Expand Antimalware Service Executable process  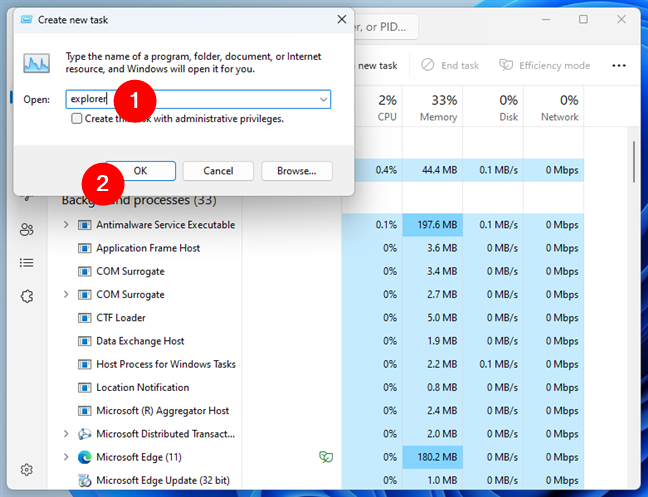tap(66, 225)
